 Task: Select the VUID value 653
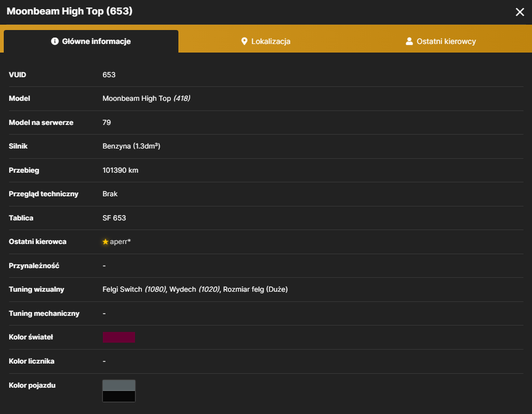point(109,75)
